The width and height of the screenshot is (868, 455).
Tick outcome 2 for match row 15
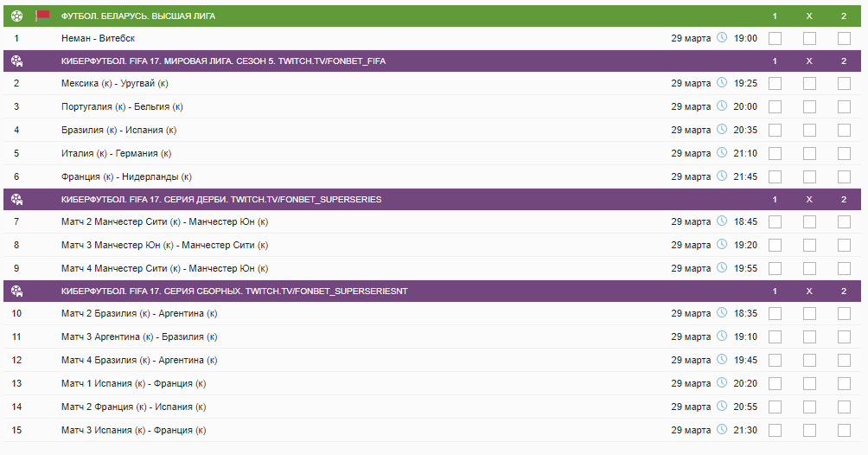coord(844,430)
